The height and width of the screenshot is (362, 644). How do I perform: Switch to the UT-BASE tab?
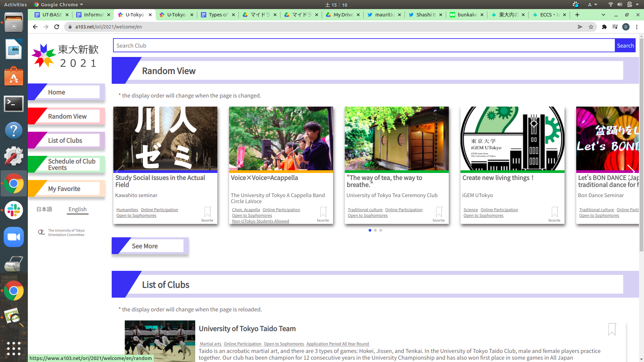[52, 15]
